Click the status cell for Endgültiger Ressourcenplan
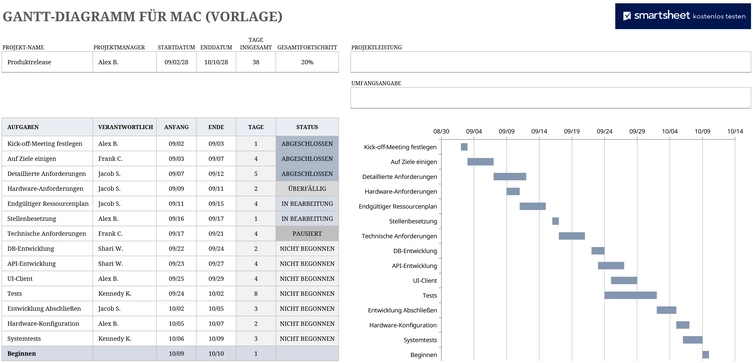Viewport: 753px width, 363px height. [x=307, y=204]
